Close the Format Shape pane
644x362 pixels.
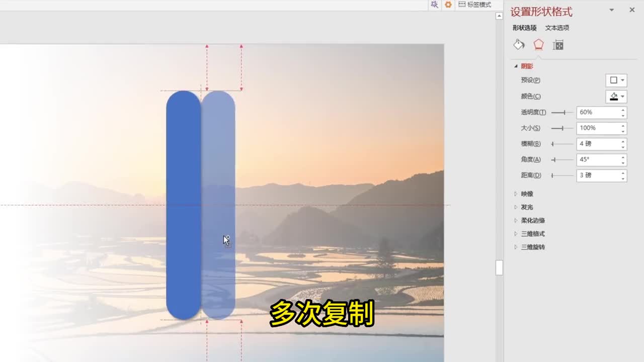tap(632, 10)
